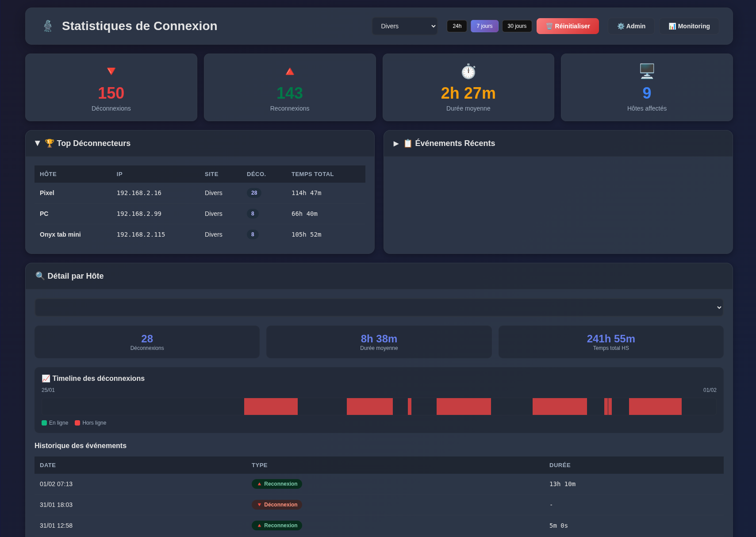
Task: Collapse the Top Déconnecteurs panel
Action: click(38, 143)
